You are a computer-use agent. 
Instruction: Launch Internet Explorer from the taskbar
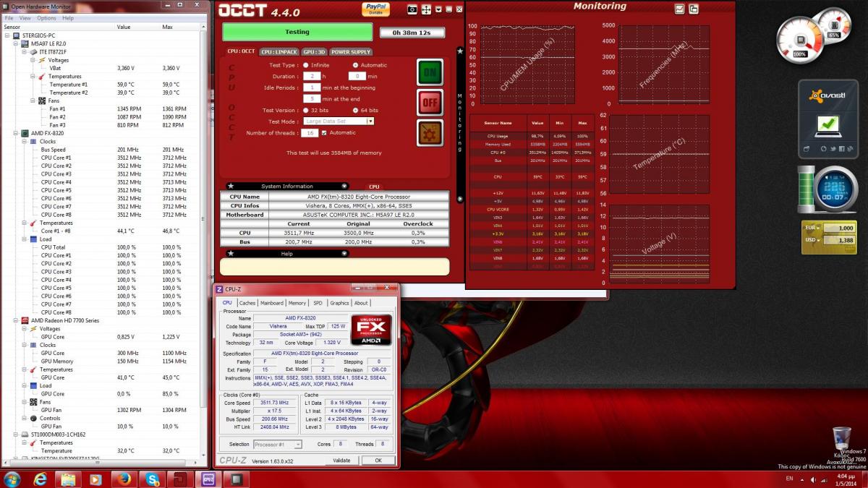pos(41,479)
